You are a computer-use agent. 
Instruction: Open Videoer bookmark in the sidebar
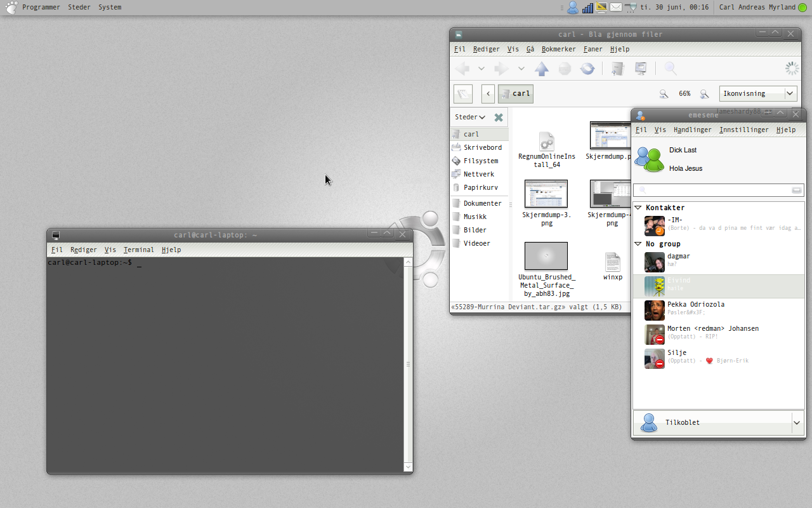click(479, 243)
